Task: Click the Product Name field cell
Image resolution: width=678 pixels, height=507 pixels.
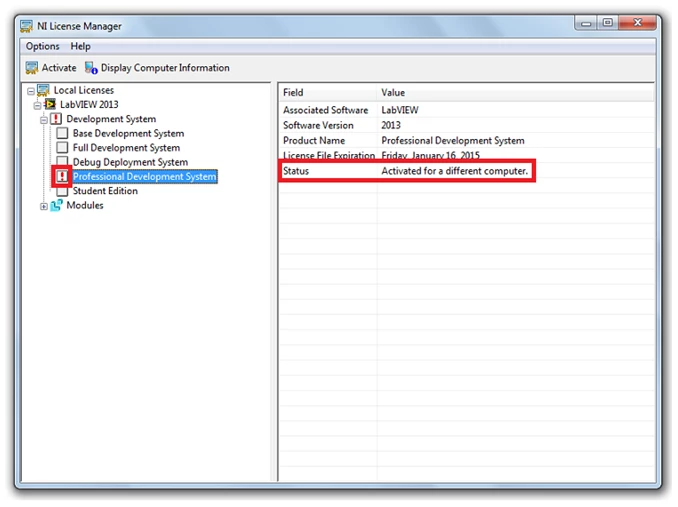Action: click(314, 140)
